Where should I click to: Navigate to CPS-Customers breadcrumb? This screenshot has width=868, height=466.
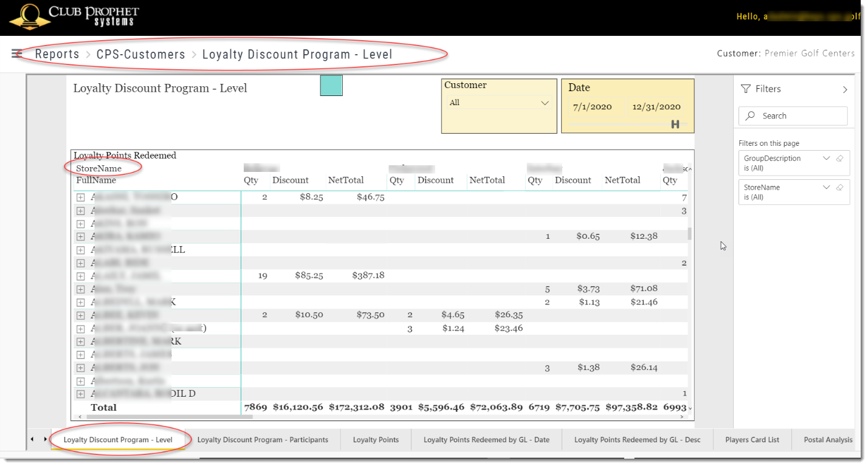point(141,54)
